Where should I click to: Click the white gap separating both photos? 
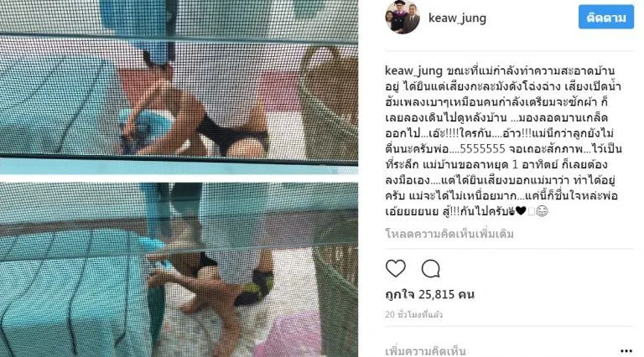tap(179, 178)
